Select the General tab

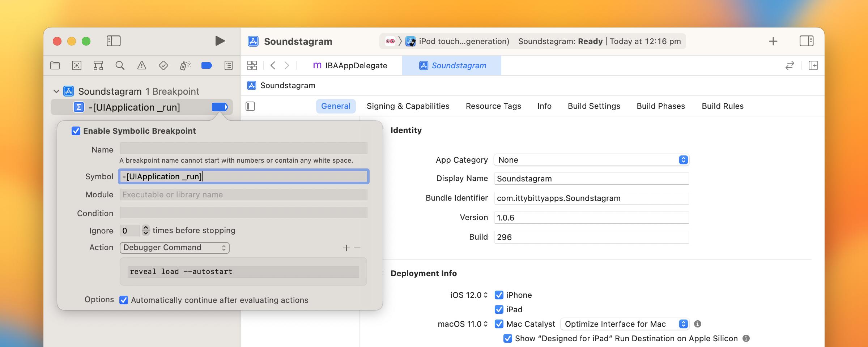click(x=336, y=106)
